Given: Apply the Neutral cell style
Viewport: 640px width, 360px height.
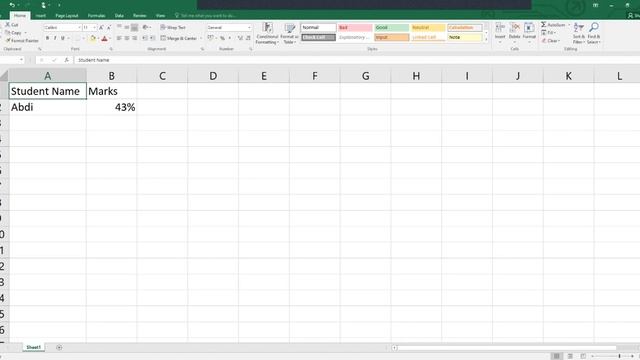Looking at the screenshot, I should [x=428, y=27].
